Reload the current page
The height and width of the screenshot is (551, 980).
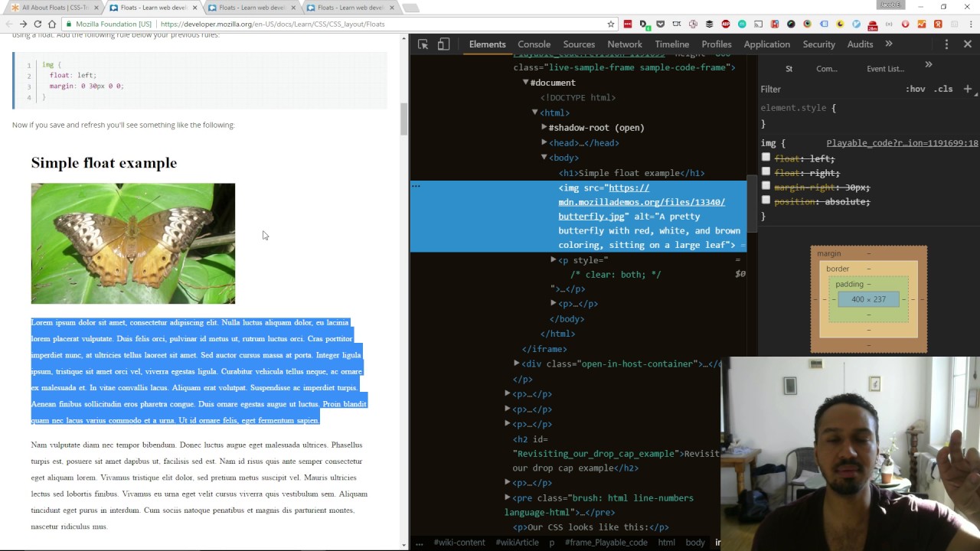click(38, 24)
